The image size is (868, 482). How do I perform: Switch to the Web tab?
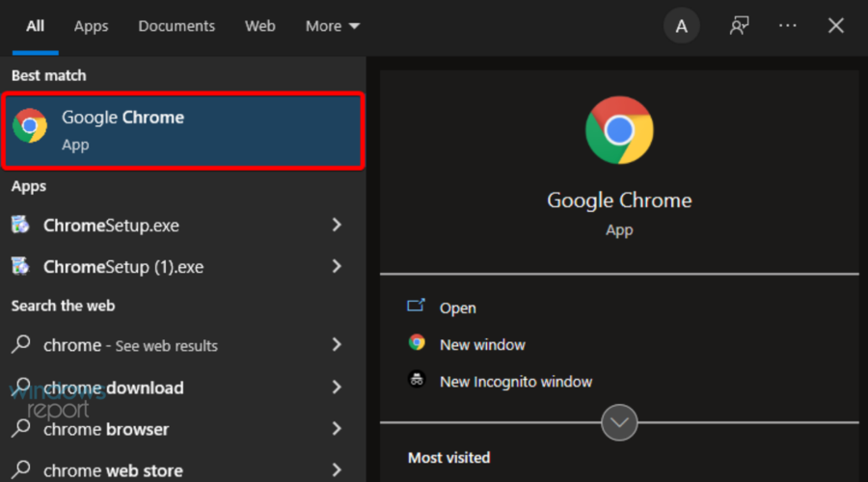pos(260,26)
